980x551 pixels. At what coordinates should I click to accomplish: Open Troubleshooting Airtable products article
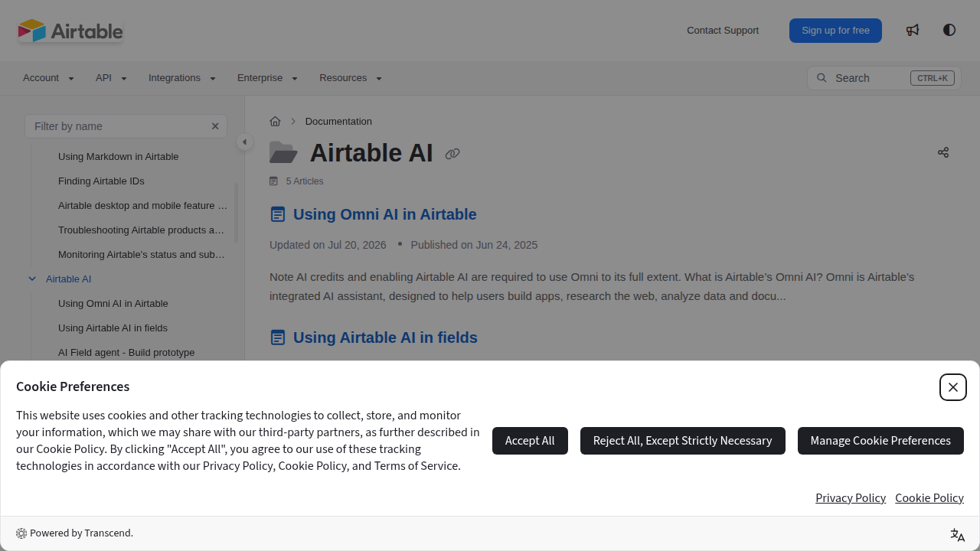point(141,230)
